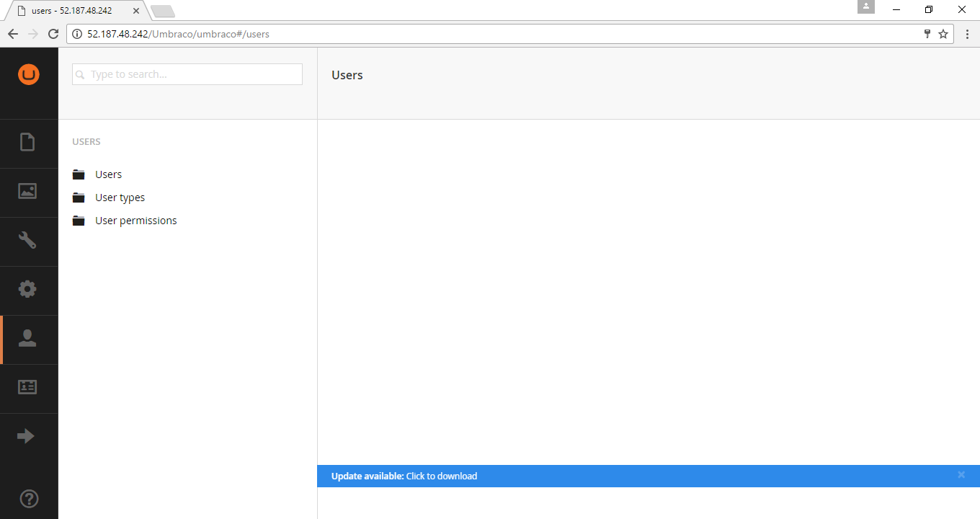Select the Users section icon

pos(27,339)
